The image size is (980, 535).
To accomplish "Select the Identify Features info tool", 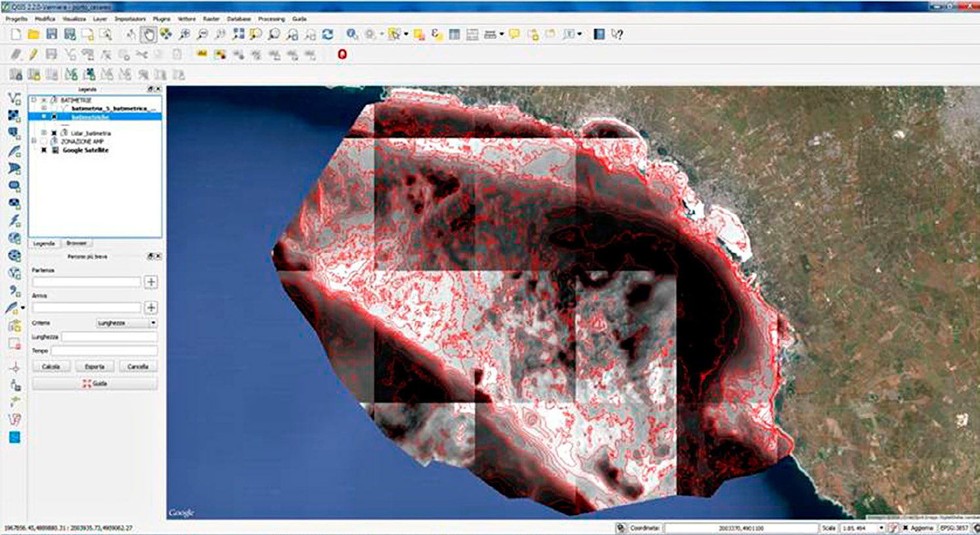I will click(x=352, y=34).
